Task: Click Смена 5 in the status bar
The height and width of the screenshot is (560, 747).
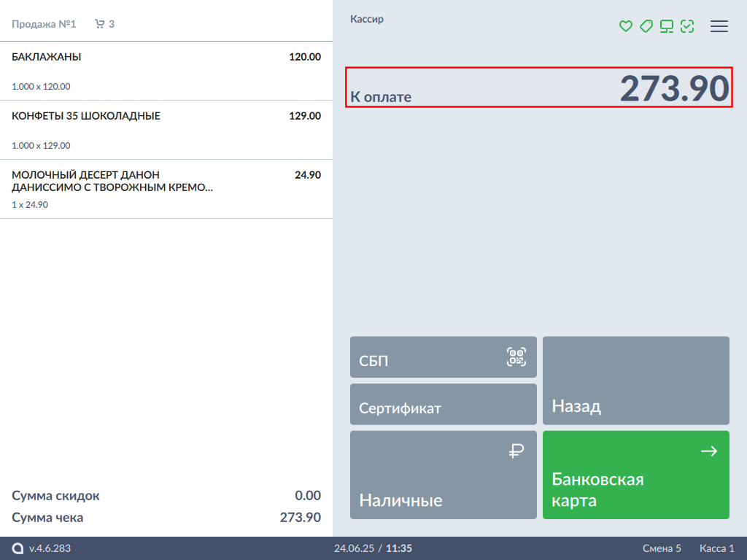Action: pos(662,548)
